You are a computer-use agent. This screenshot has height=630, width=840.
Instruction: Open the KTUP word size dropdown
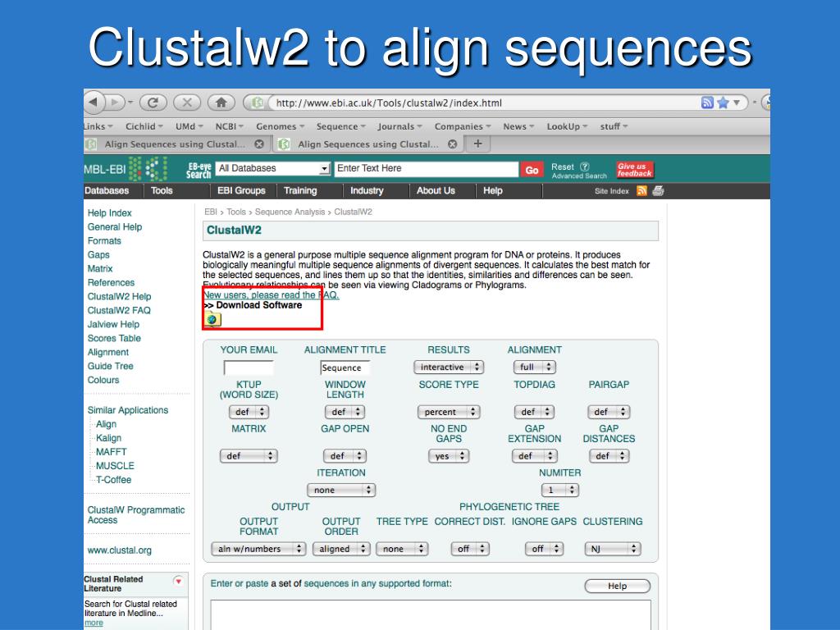point(249,412)
